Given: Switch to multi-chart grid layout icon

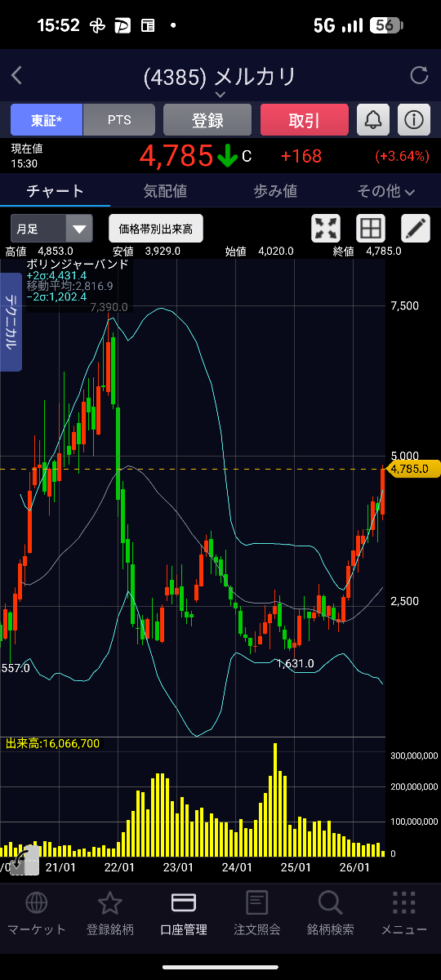Looking at the screenshot, I should coord(371,229).
